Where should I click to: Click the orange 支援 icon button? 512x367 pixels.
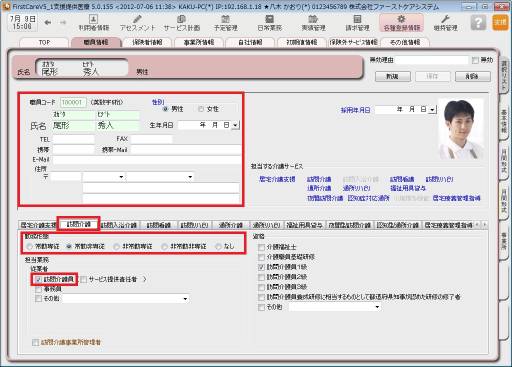pos(500,23)
